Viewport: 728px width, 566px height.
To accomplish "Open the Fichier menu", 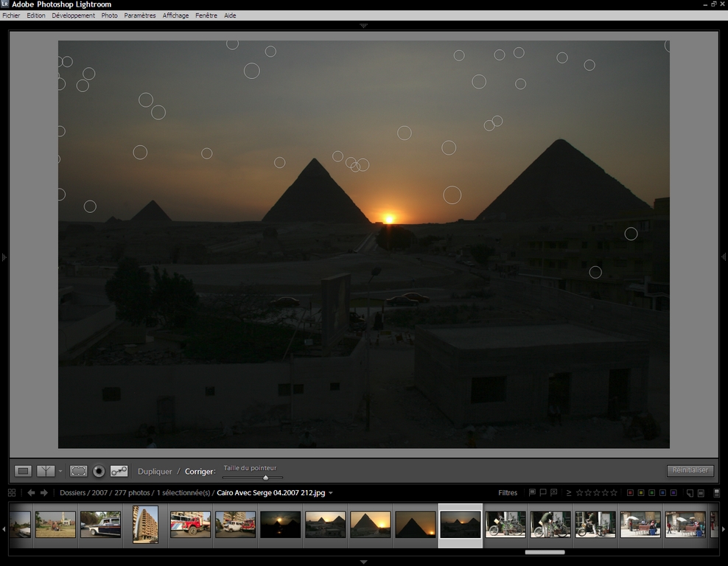I will point(11,15).
